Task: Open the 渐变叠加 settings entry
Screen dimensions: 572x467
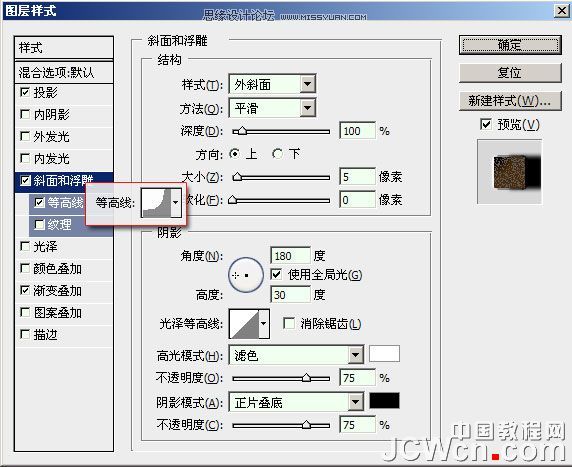Action: click(x=58, y=291)
